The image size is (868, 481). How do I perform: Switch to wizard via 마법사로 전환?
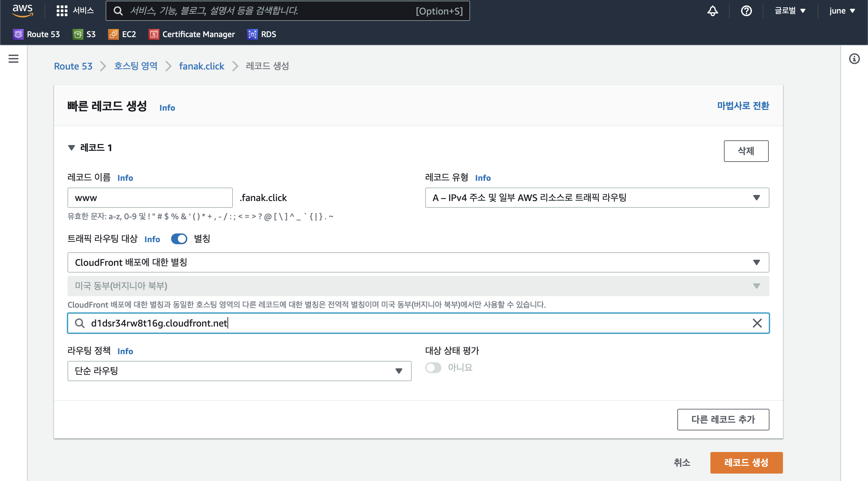(x=743, y=106)
